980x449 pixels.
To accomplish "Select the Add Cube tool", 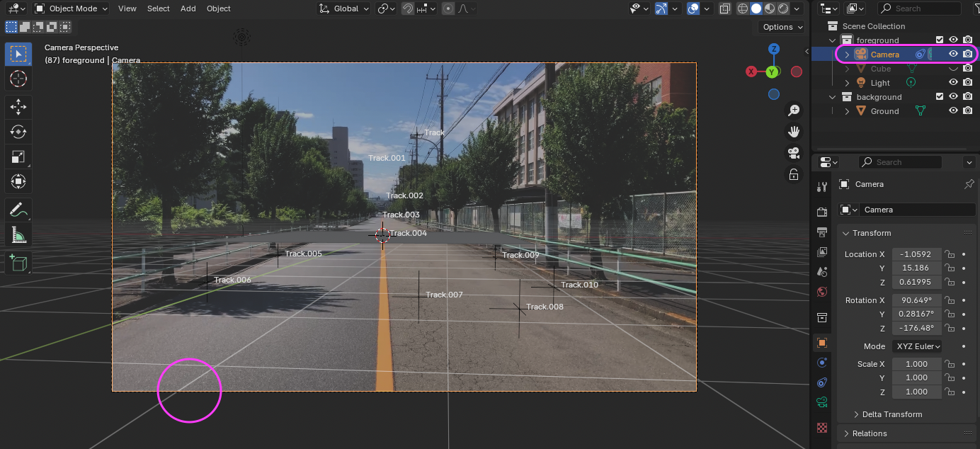I will [18, 263].
